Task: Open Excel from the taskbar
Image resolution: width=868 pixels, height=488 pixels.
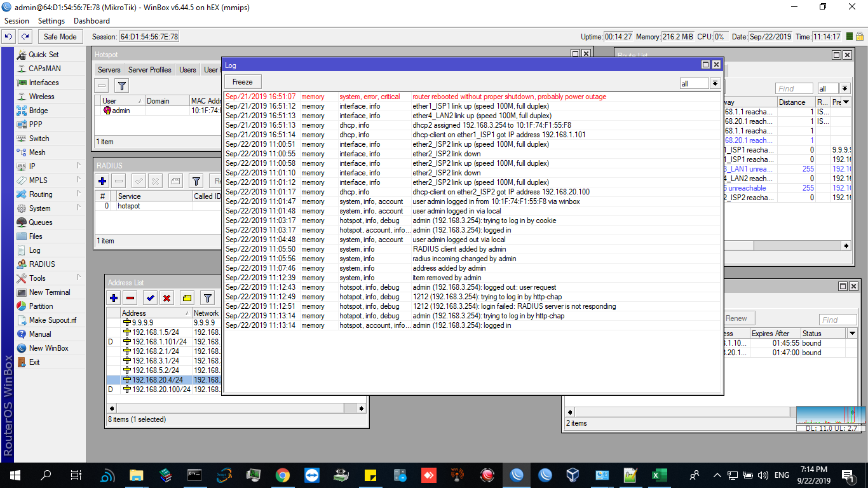Action: click(x=658, y=475)
